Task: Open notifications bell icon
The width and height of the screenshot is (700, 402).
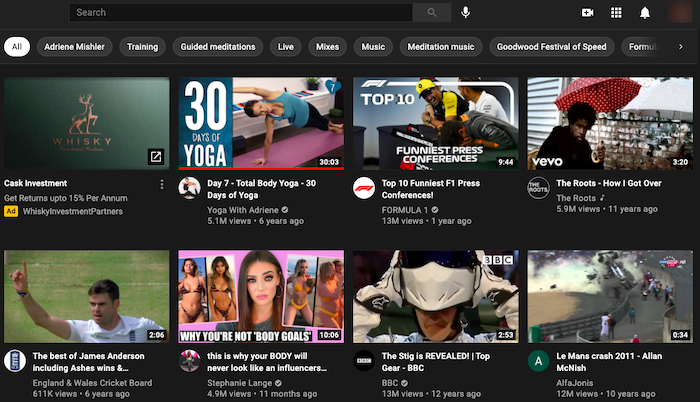Action: 645,13
